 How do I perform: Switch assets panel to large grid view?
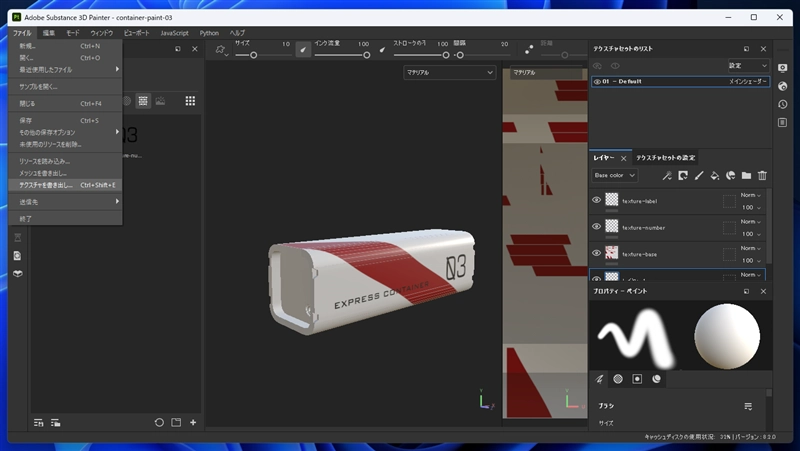point(190,101)
